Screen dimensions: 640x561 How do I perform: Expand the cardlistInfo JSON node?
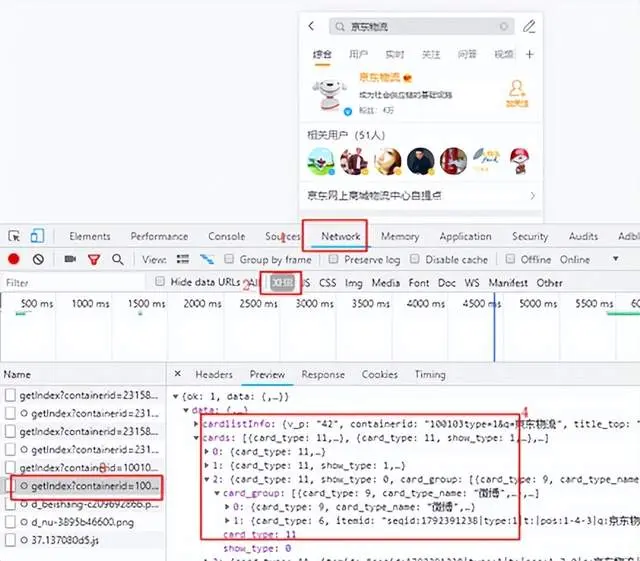(196, 424)
